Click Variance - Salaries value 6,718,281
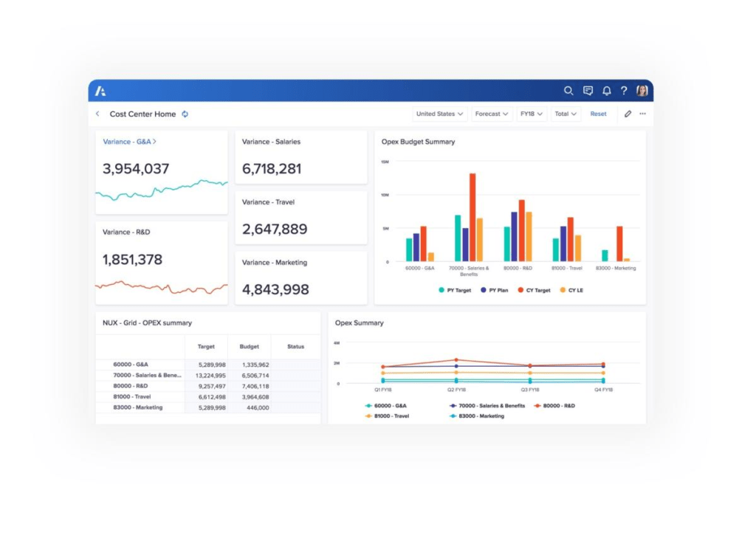This screenshot has width=756, height=538. click(272, 169)
